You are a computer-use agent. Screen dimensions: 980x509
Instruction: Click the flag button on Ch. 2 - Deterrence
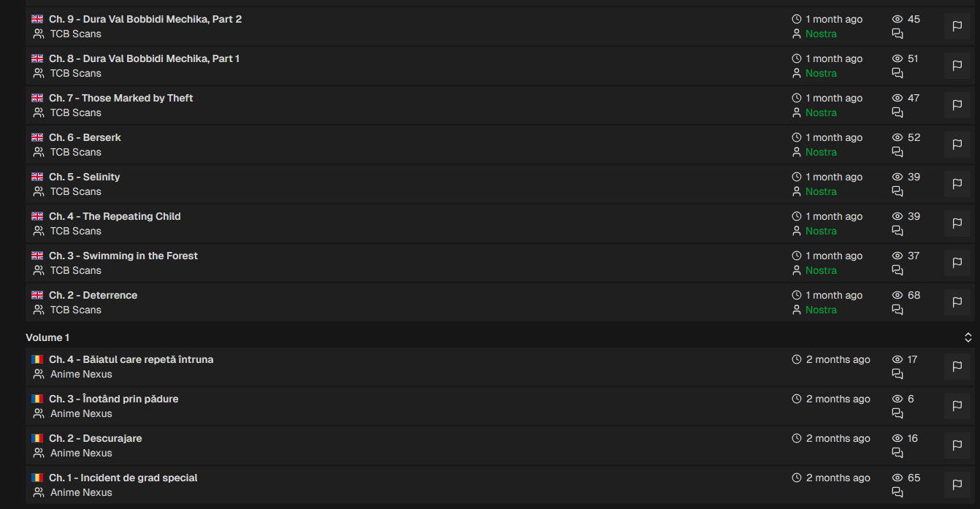point(957,302)
